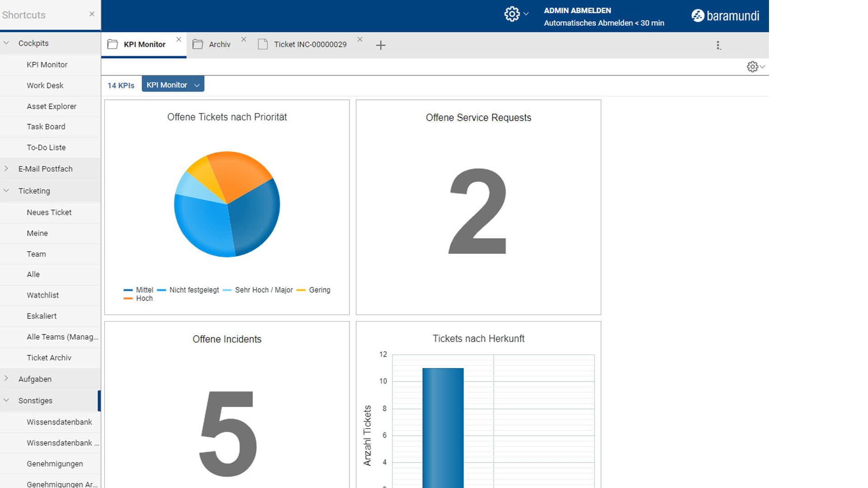
Task: Add a new tab with plus icon
Action: (381, 45)
